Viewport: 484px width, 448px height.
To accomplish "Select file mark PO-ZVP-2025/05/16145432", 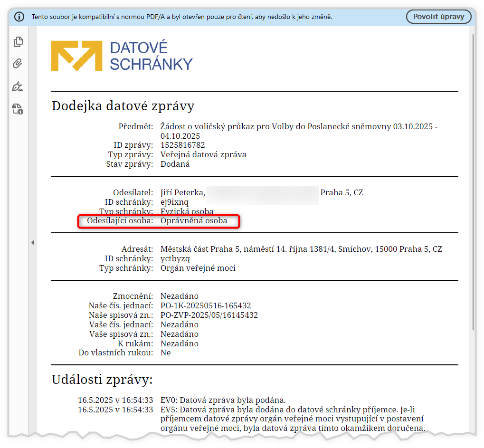I will coord(209,315).
